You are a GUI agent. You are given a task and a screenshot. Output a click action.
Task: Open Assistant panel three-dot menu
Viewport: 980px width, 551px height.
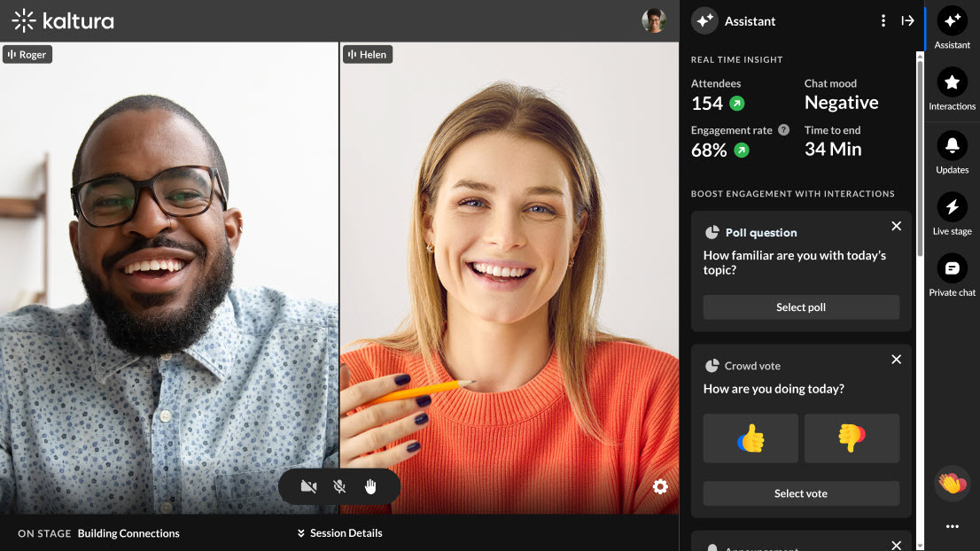point(883,20)
